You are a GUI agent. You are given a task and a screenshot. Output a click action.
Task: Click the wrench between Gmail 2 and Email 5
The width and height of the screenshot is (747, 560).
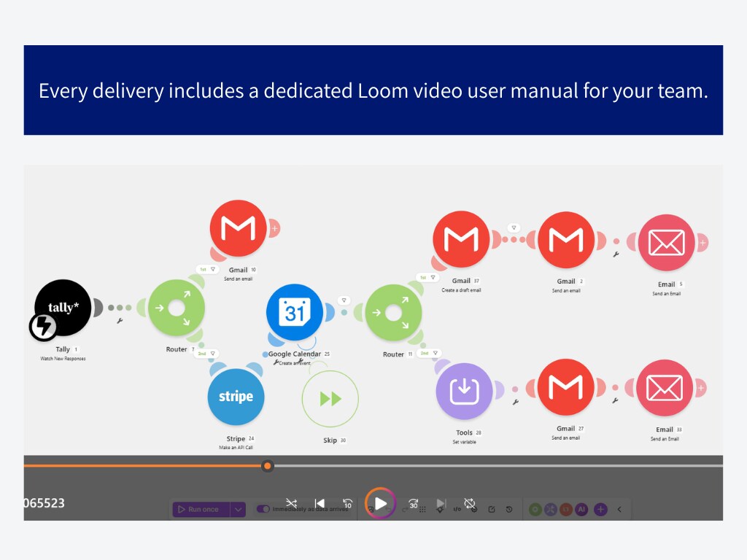(x=616, y=254)
